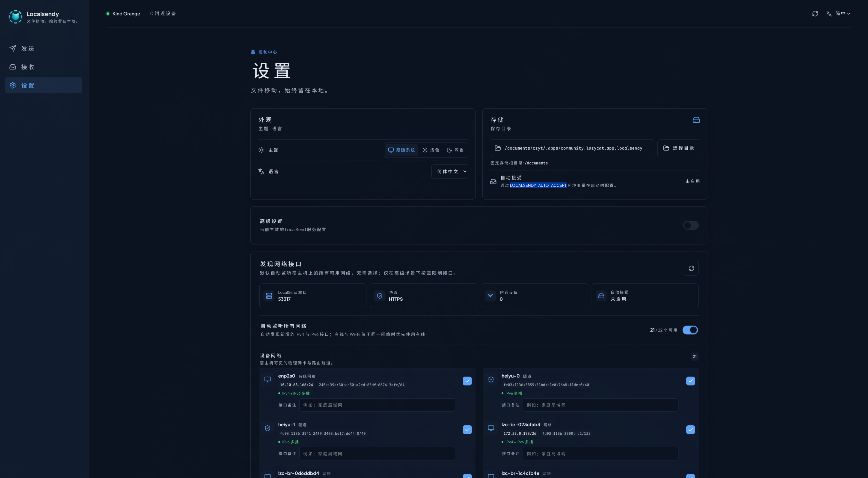Click the 未启用 status in 存储 card
This screenshot has width=868, height=478.
point(693,181)
